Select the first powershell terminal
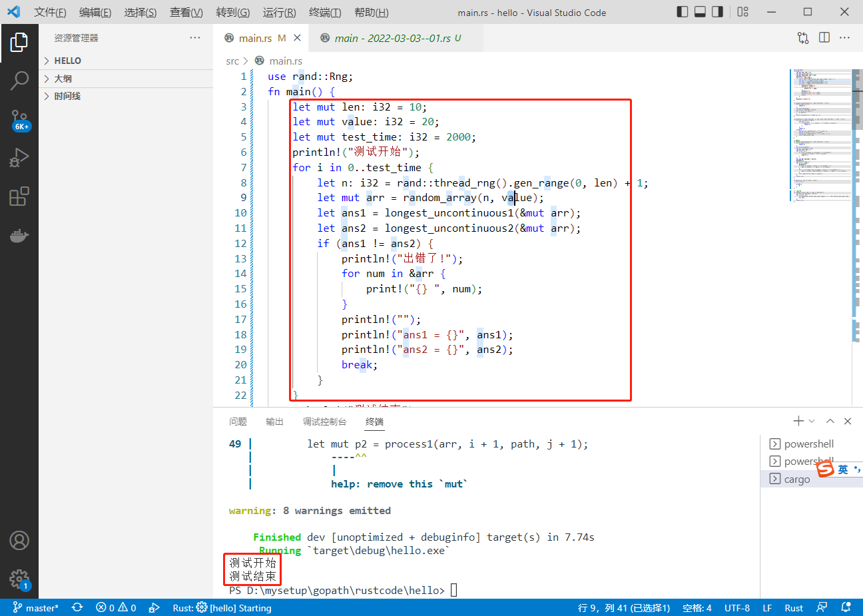Screen dimensions: 863x616 tap(810, 444)
